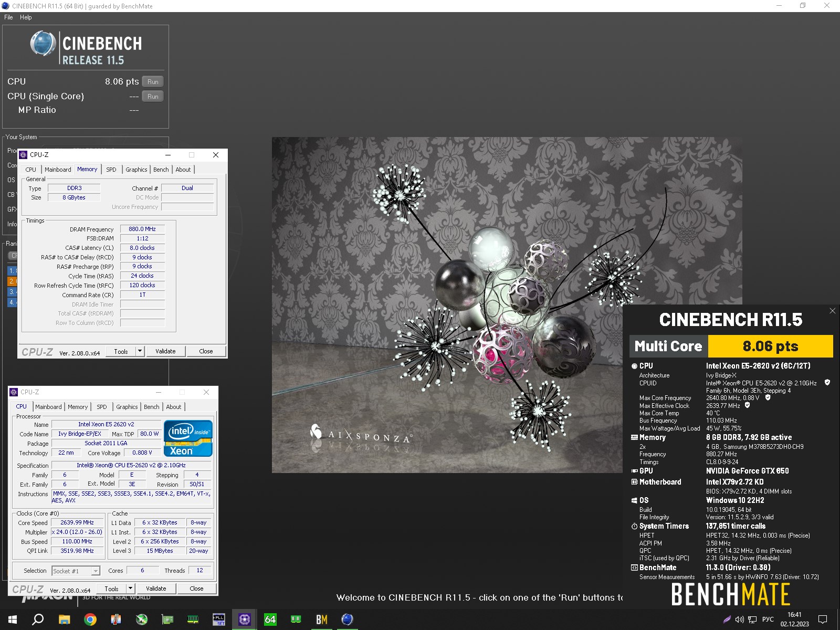This screenshot has width=840, height=630.
Task: Open thermometer temperature app in taskbar
Action: click(116, 619)
